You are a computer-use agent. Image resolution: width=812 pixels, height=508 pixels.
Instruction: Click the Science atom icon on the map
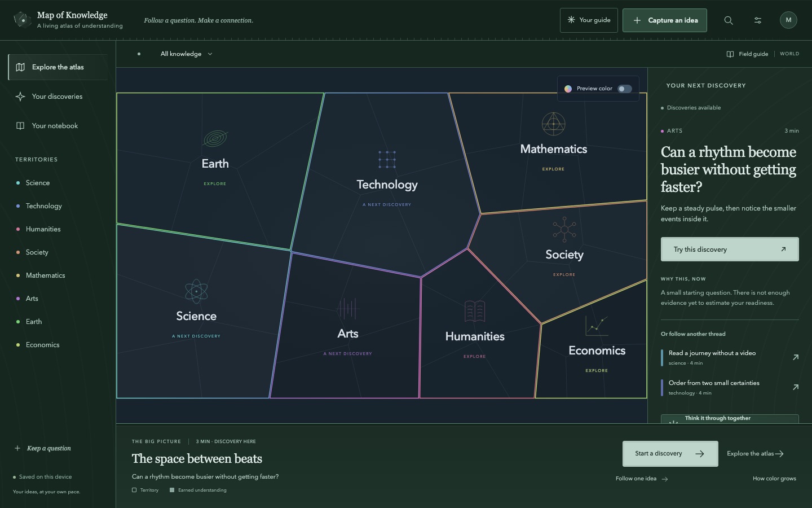coord(196,291)
